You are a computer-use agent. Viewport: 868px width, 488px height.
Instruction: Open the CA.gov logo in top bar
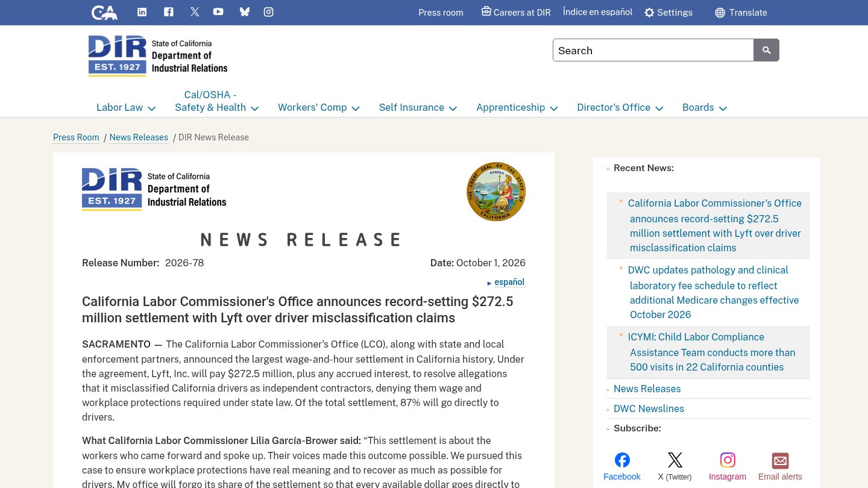pos(104,12)
